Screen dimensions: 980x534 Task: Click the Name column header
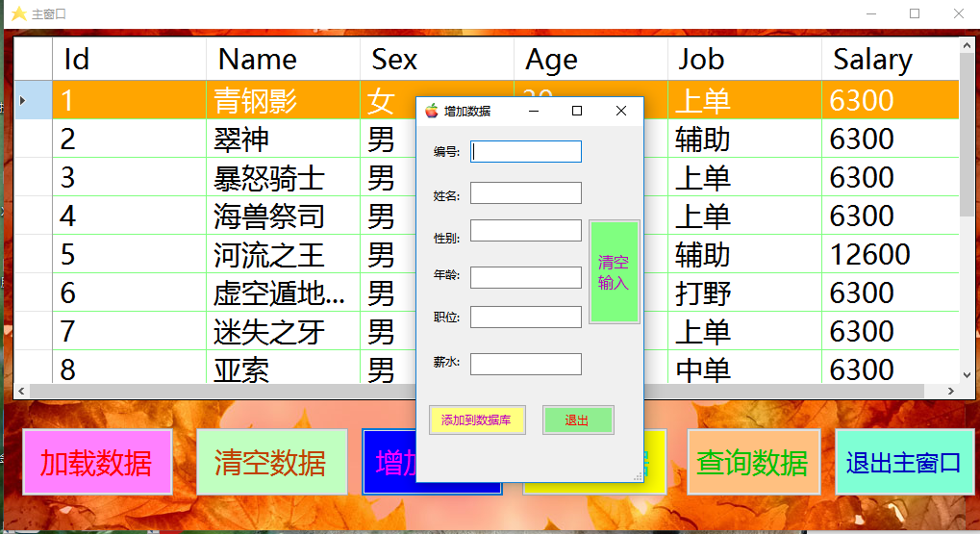point(283,60)
